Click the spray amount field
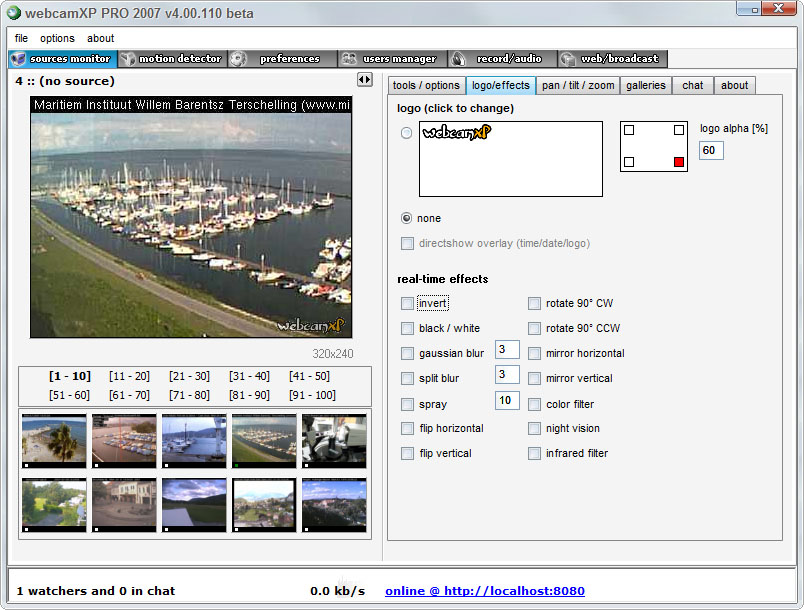 (507, 400)
